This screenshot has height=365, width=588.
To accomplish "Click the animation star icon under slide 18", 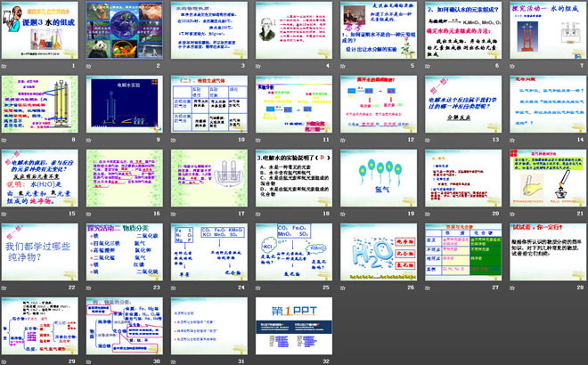I will tap(258, 214).
